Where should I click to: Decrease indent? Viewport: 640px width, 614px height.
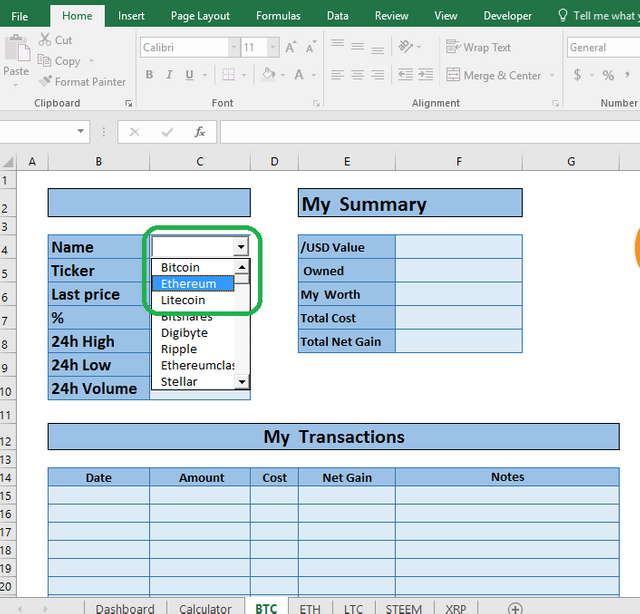point(406,75)
